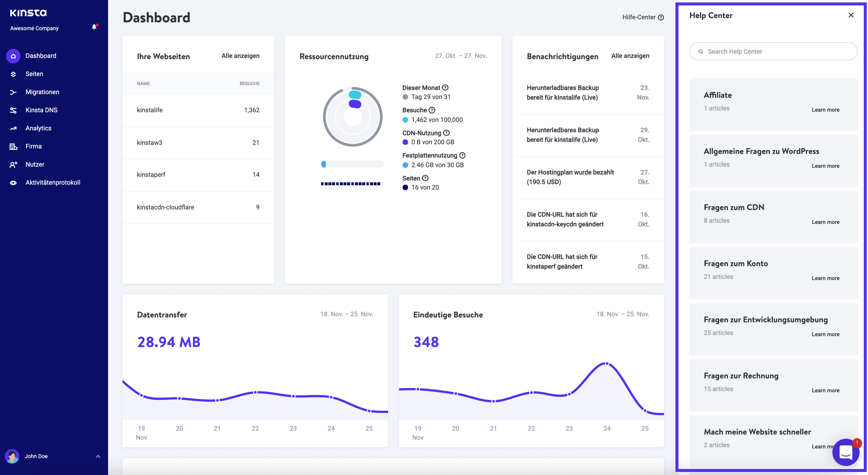
Task: Open the Intercom chat bubble
Action: click(x=845, y=452)
